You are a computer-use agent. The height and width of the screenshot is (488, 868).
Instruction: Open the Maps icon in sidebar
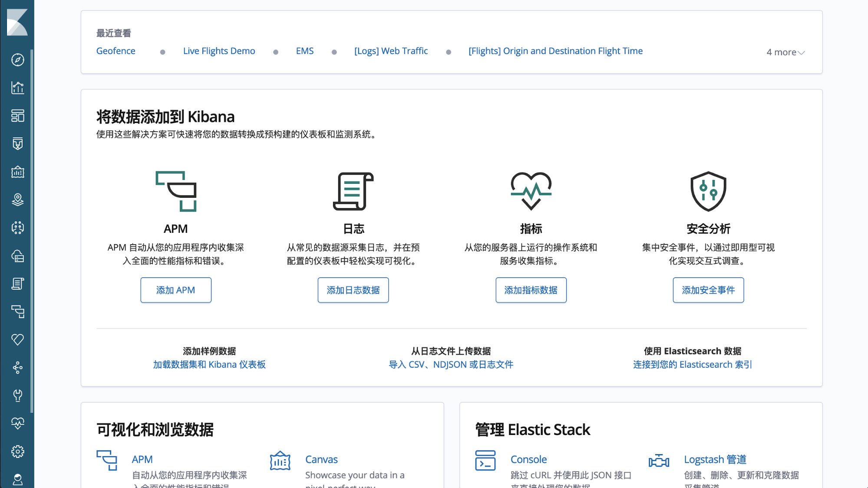[17, 200]
